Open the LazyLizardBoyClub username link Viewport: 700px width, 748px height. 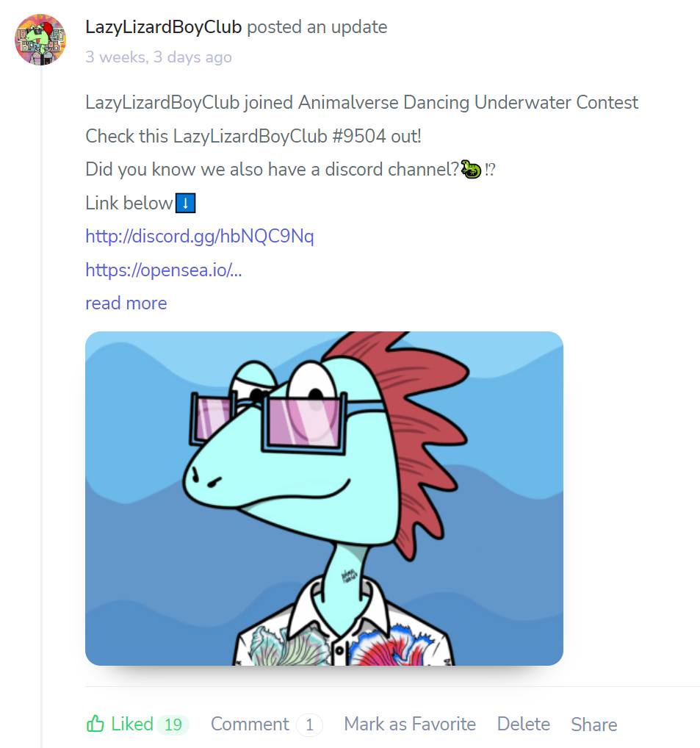(x=164, y=27)
